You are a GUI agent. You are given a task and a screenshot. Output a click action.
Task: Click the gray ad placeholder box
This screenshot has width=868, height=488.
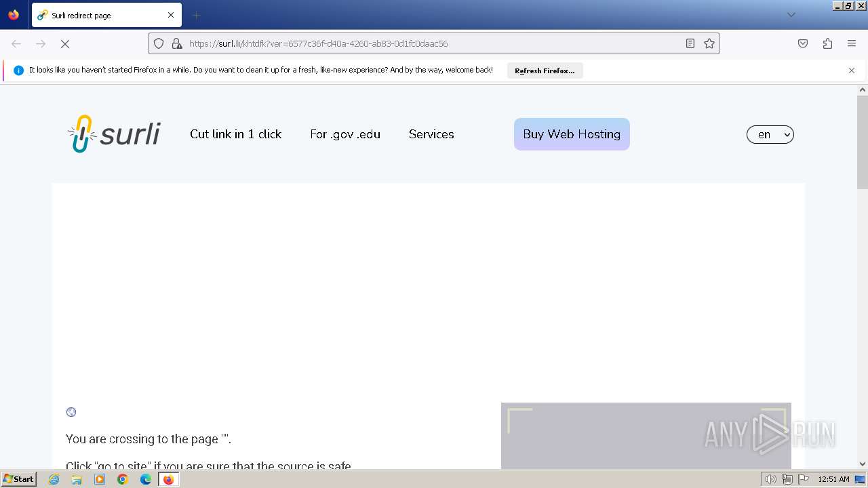[x=646, y=436]
